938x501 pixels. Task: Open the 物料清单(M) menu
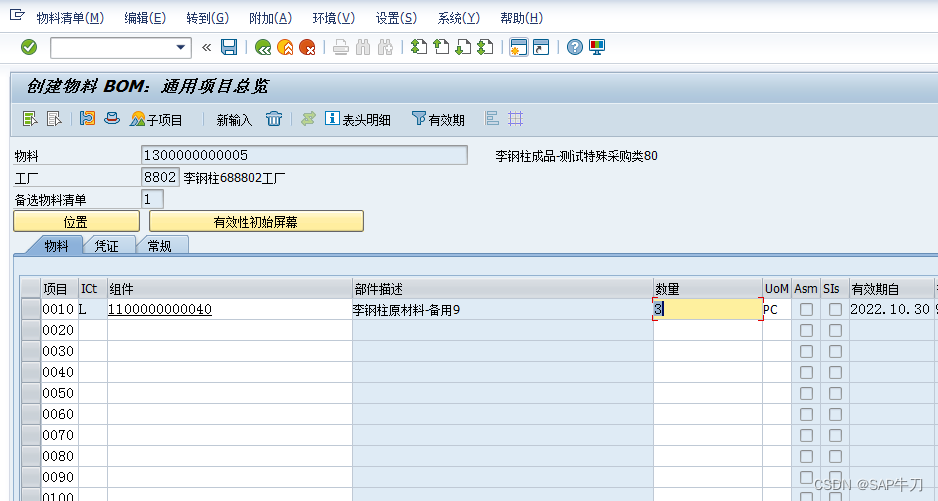tap(70, 18)
